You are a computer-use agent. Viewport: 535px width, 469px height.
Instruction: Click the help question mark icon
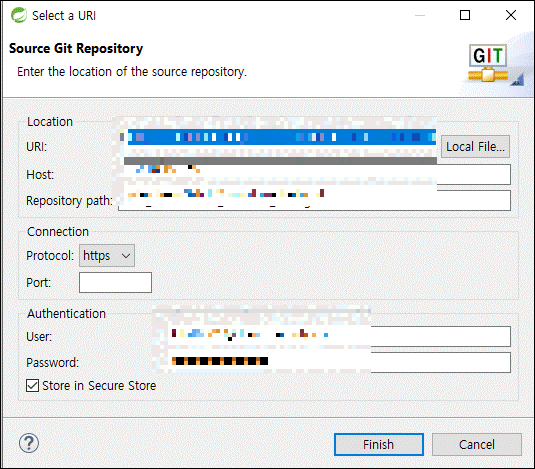point(29,443)
